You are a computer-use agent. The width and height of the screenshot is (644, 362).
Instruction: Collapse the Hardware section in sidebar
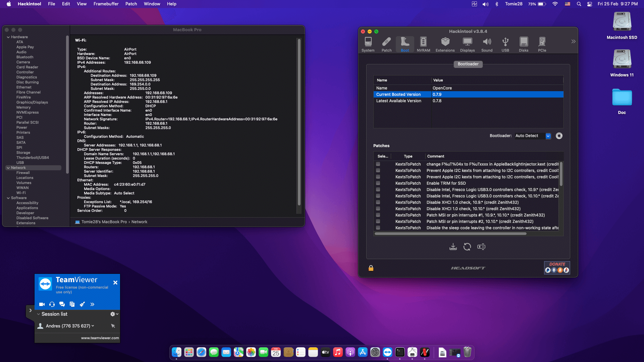8,37
